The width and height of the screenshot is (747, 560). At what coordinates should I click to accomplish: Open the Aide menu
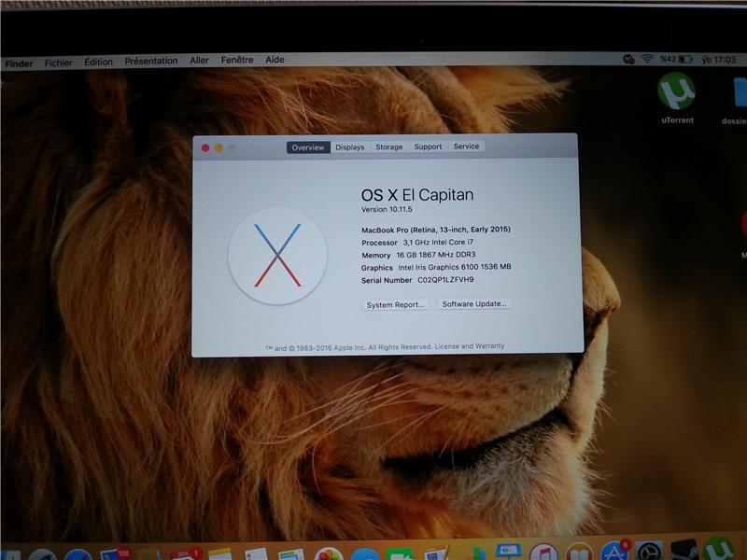(275, 60)
